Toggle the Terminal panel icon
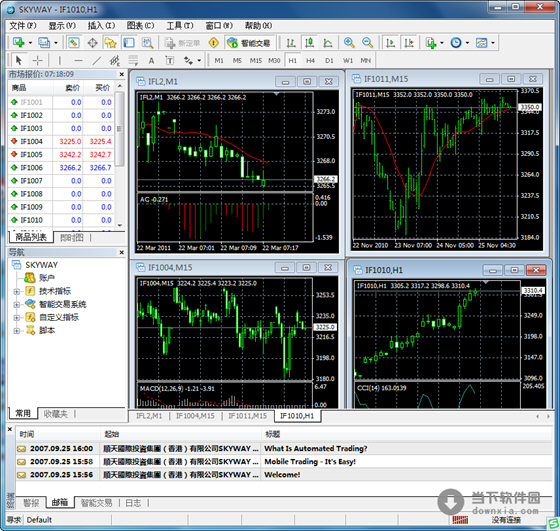560x531 pixels. pyautogui.click(x=129, y=42)
